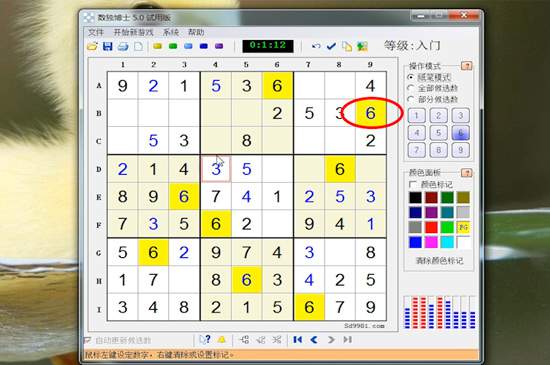This screenshot has height=365, width=550.
Task: Open a saved puzzle with the folder icon
Action: pyautogui.click(x=92, y=46)
